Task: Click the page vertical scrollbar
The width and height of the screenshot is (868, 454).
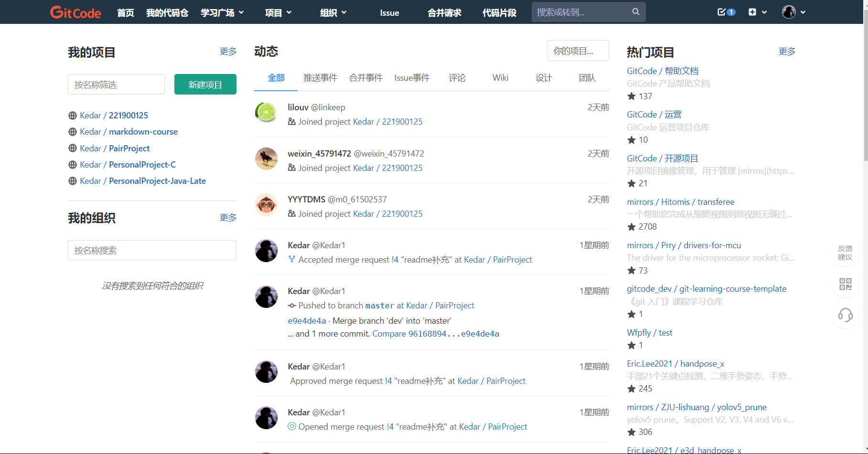Action: click(x=865, y=86)
